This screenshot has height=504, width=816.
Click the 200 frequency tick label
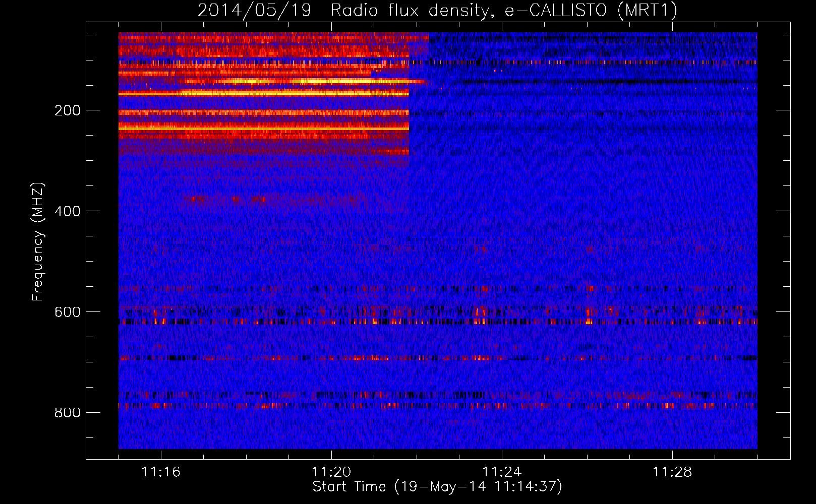(x=68, y=110)
